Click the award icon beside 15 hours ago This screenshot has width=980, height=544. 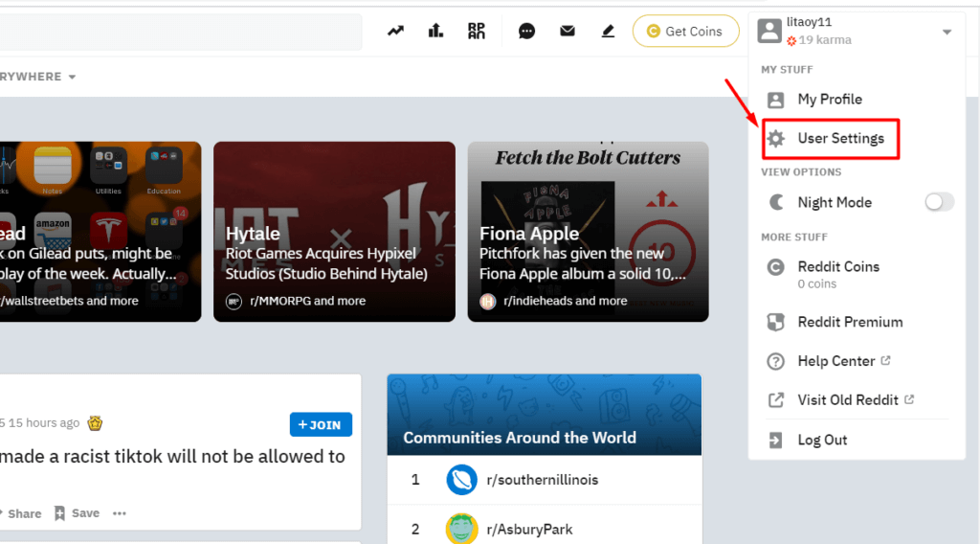pos(95,423)
